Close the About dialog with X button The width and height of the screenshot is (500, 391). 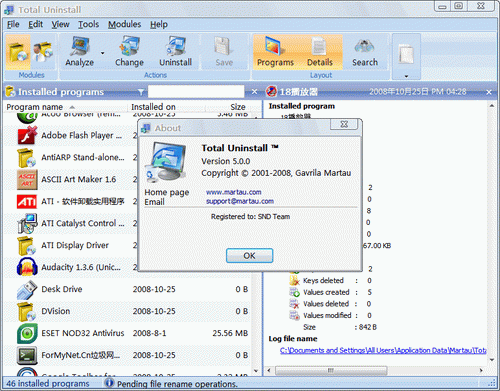point(344,124)
